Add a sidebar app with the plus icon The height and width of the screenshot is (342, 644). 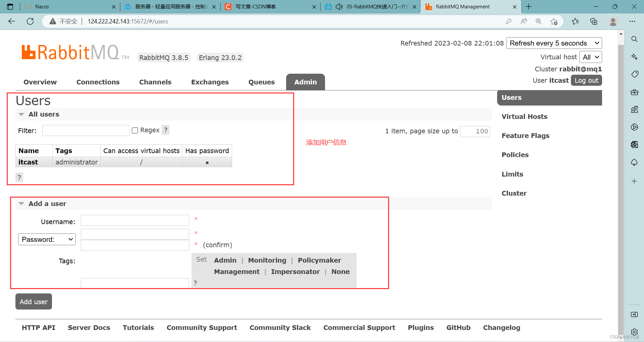(x=634, y=181)
